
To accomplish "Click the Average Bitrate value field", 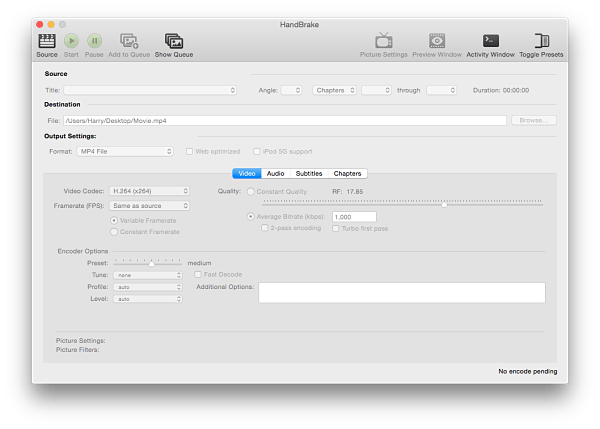I will tap(354, 217).
